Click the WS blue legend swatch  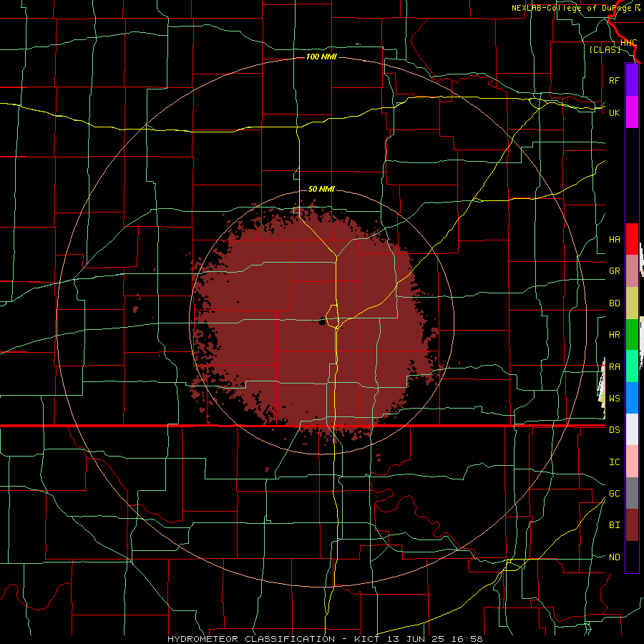point(632,398)
